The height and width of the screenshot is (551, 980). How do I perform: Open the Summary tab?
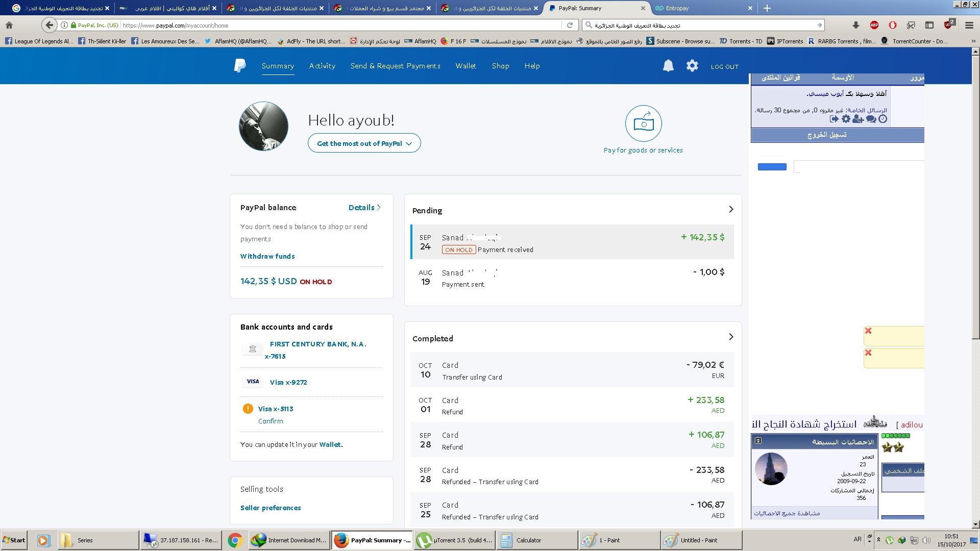point(278,66)
